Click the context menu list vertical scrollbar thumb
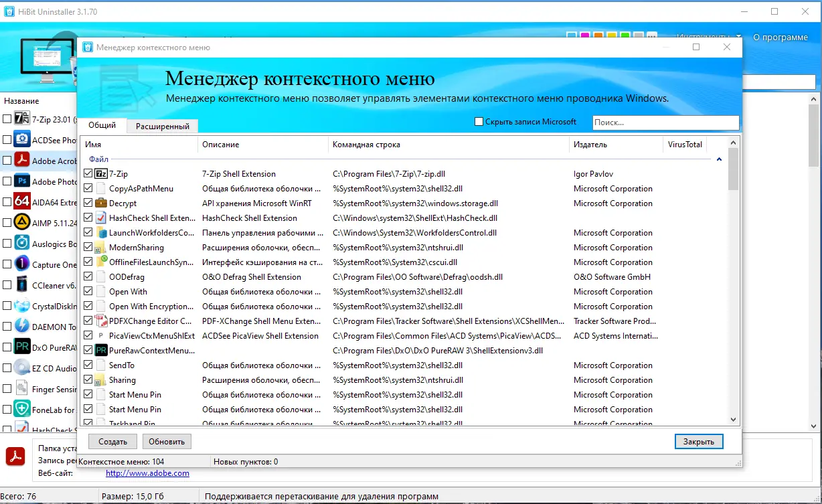Image resolution: width=822 pixels, height=504 pixels. click(x=733, y=169)
